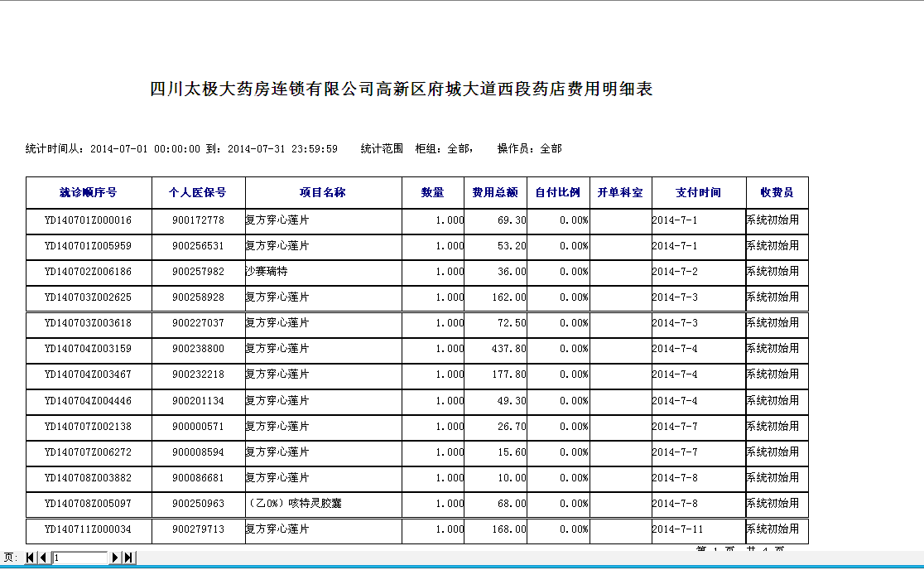Click insurance number 900232218

[x=198, y=374]
